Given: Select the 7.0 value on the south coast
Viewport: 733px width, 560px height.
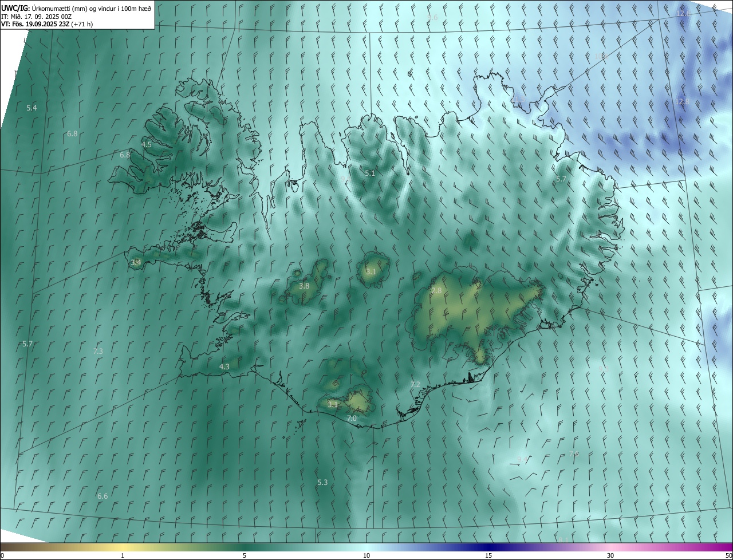Looking at the screenshot, I should point(352,419).
